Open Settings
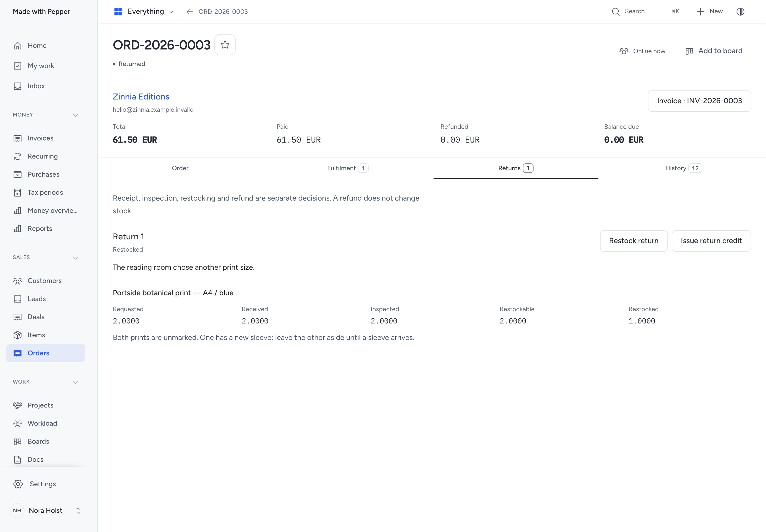The height and width of the screenshot is (532, 766). point(46,484)
